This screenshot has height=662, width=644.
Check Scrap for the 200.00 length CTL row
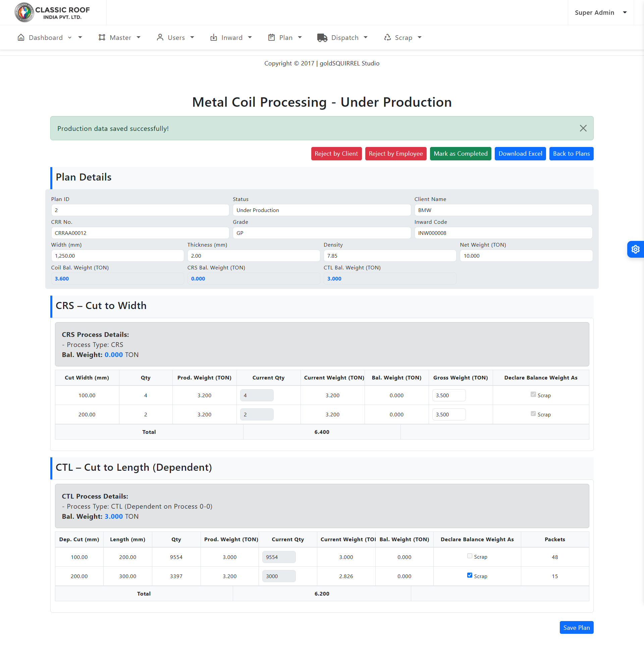pyautogui.click(x=470, y=556)
